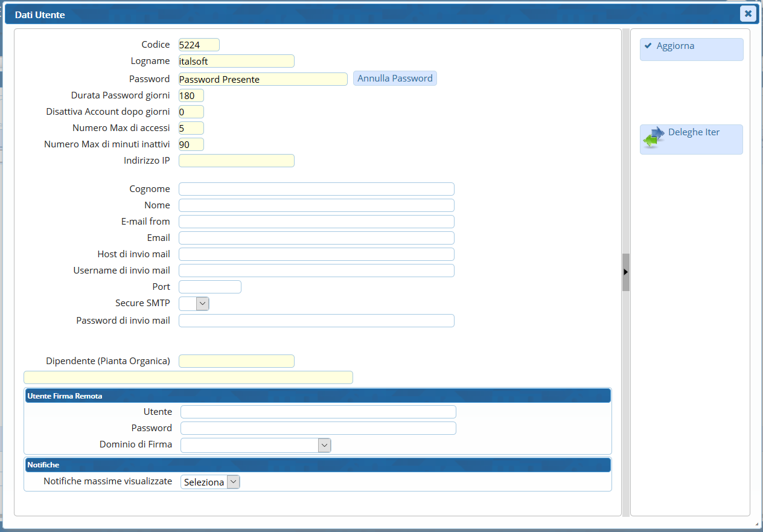Click the Aggiorna checkmark icon
This screenshot has height=532, width=763.
(648, 46)
